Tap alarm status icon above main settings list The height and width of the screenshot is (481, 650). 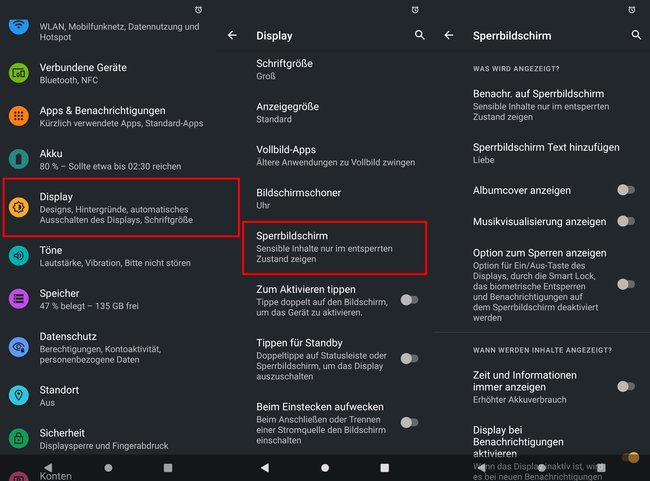click(199, 10)
